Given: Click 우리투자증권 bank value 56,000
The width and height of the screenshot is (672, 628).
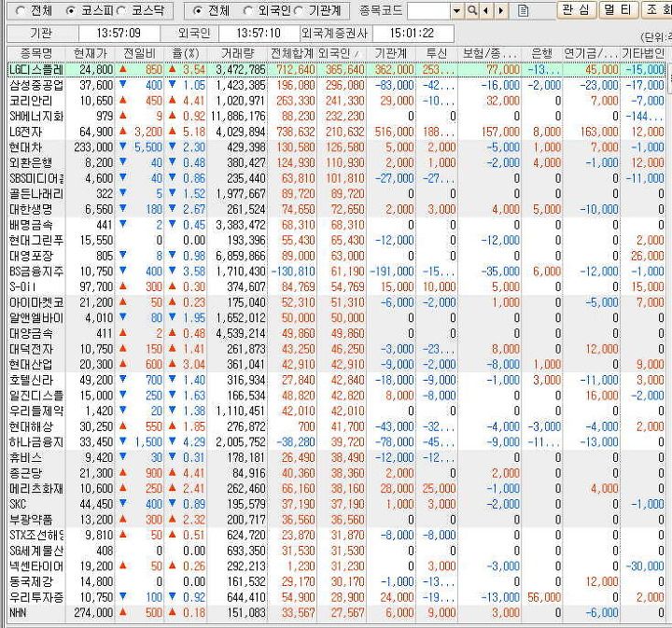Looking at the screenshot, I should (544, 597).
